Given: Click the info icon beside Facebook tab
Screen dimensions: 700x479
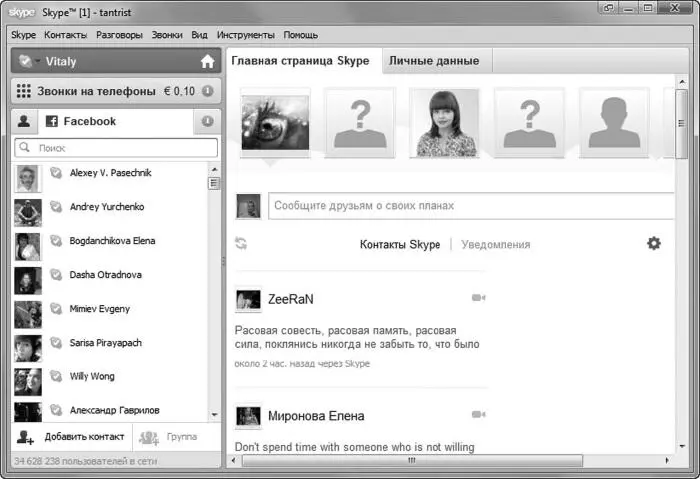Looking at the screenshot, I should (208, 121).
